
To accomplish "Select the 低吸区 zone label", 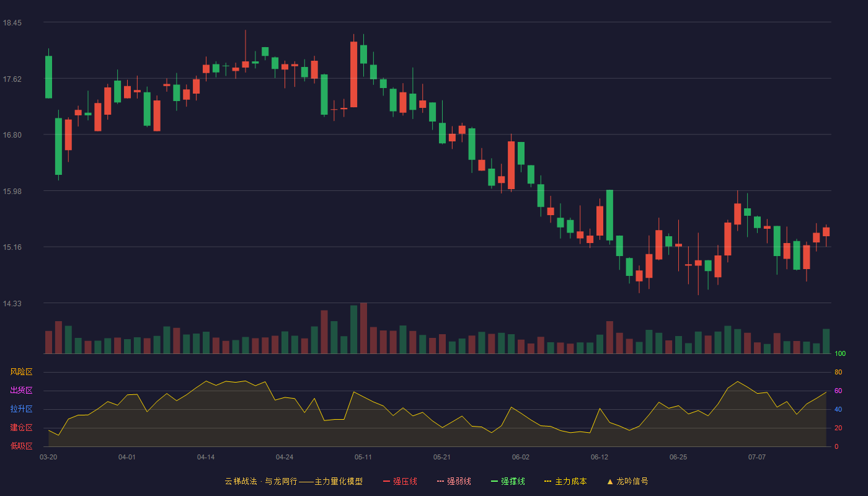I will tap(21, 446).
